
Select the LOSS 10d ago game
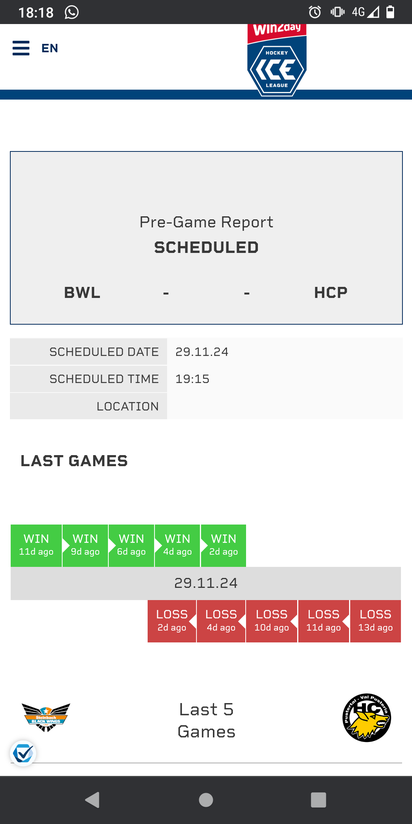point(272,621)
